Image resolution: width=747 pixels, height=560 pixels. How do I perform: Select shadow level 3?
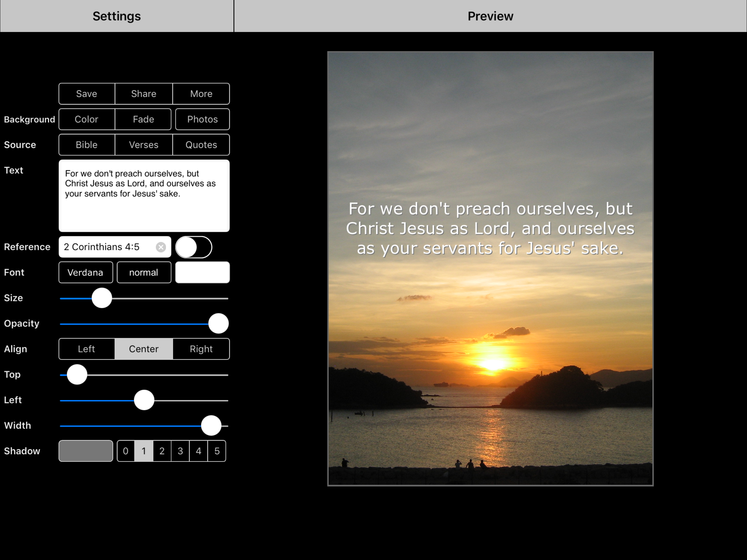click(x=180, y=451)
